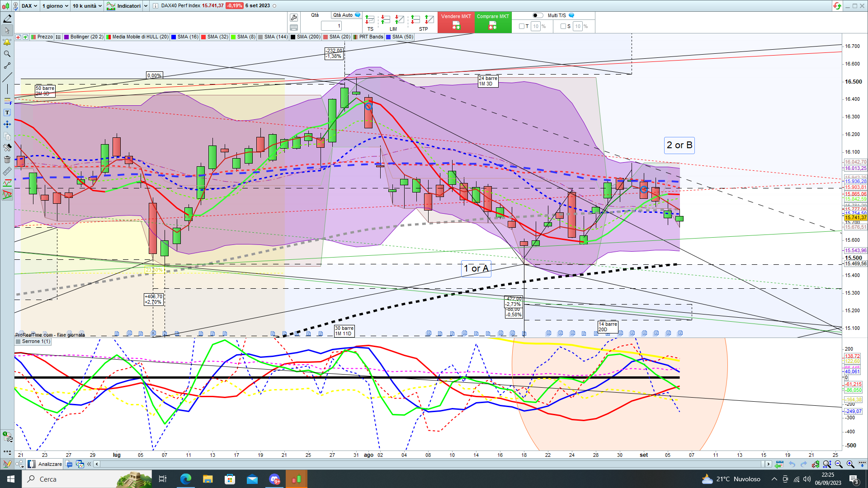Click the Indicatori button
This screenshot has height=488, width=868.
124,6
